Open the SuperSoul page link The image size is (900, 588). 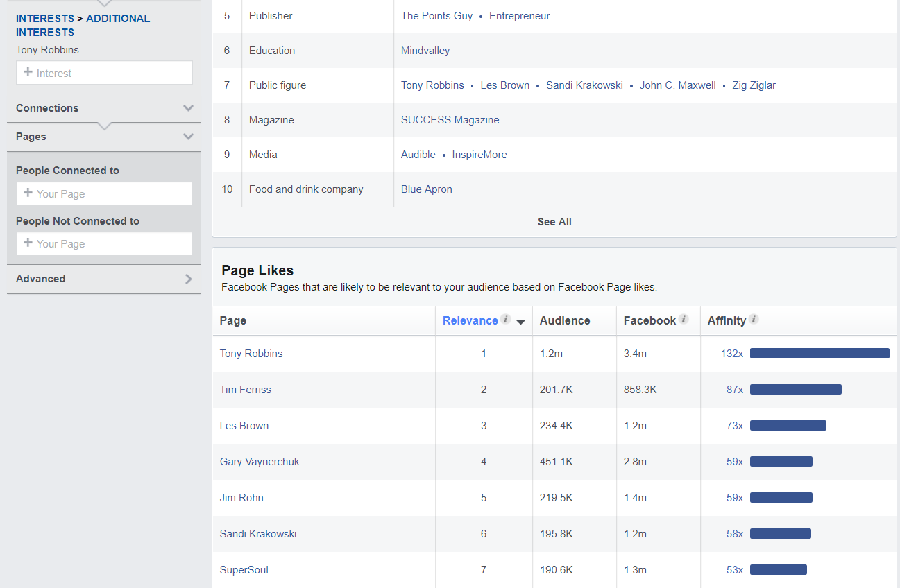pyautogui.click(x=244, y=570)
